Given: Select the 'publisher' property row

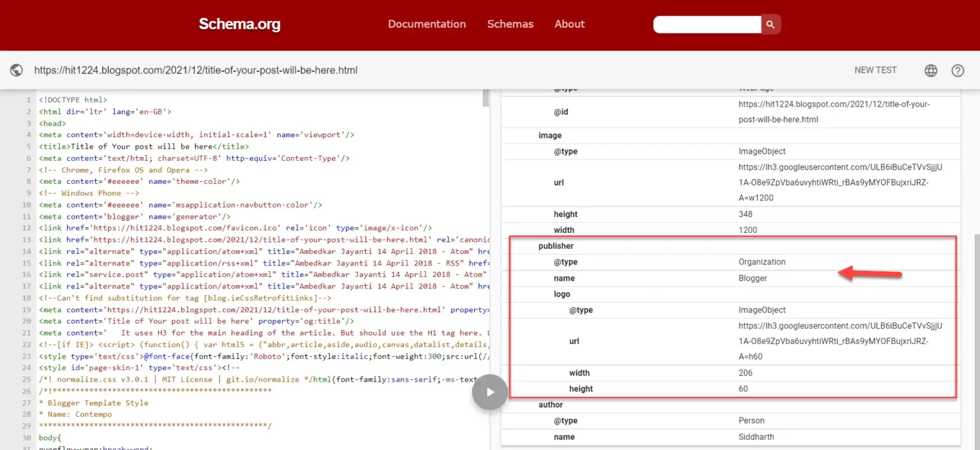Looking at the screenshot, I should click(x=731, y=246).
